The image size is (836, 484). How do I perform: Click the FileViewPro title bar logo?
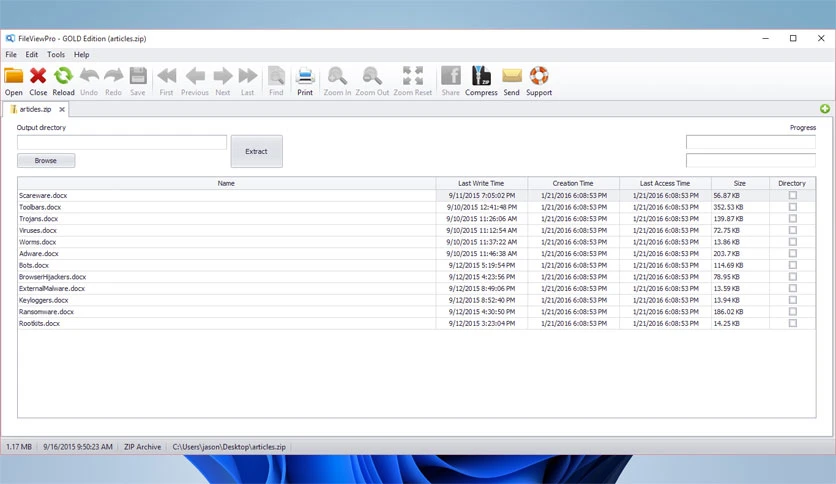[x=10, y=38]
